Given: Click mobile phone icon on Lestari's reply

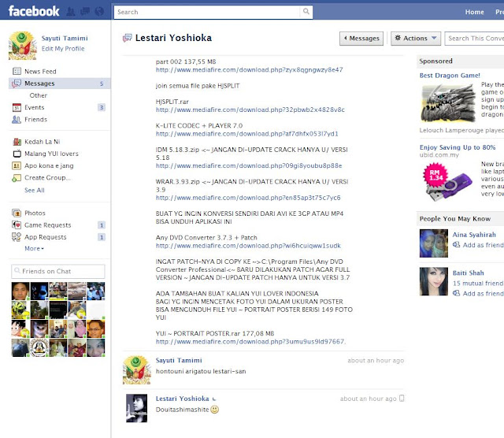Looking at the screenshot, I should click(x=402, y=399).
